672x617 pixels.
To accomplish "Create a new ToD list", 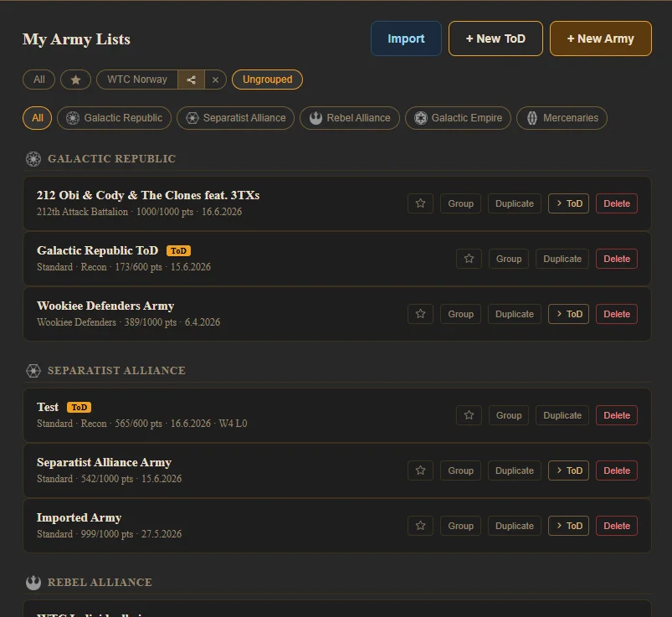I will (495, 39).
